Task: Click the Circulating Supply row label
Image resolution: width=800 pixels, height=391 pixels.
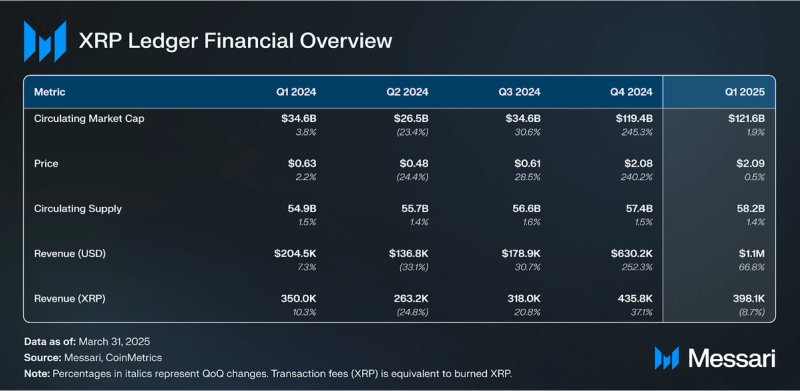Action: pyautogui.click(x=78, y=209)
